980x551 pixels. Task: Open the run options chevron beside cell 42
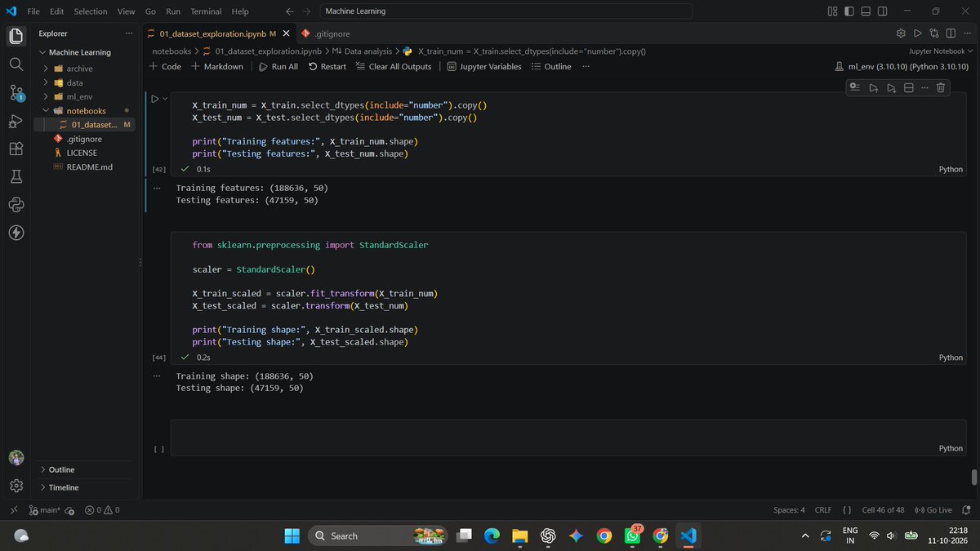[x=165, y=99]
